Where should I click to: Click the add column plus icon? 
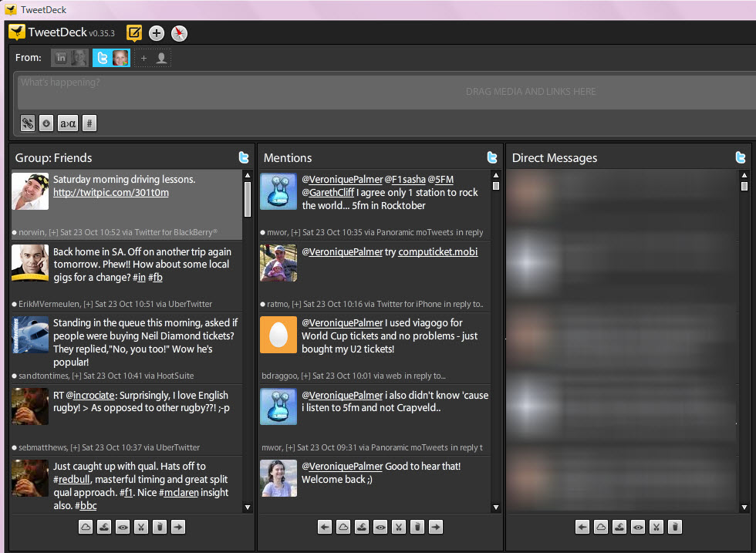157,32
